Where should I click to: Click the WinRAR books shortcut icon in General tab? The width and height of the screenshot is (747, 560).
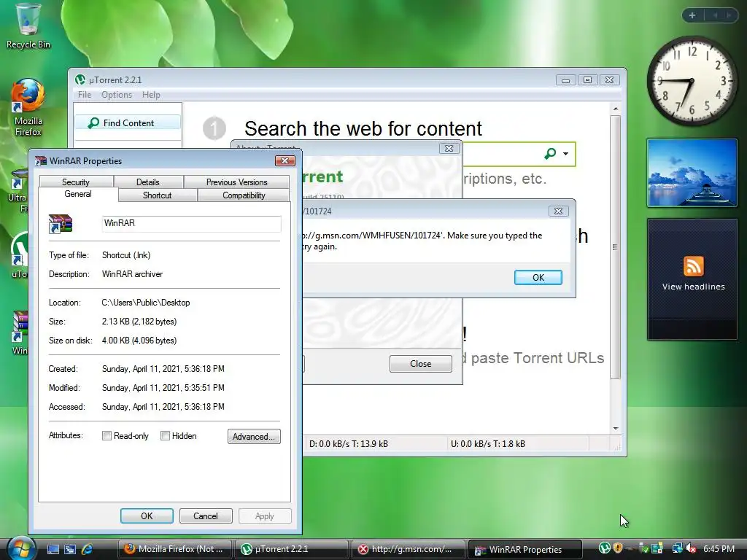coord(61,223)
